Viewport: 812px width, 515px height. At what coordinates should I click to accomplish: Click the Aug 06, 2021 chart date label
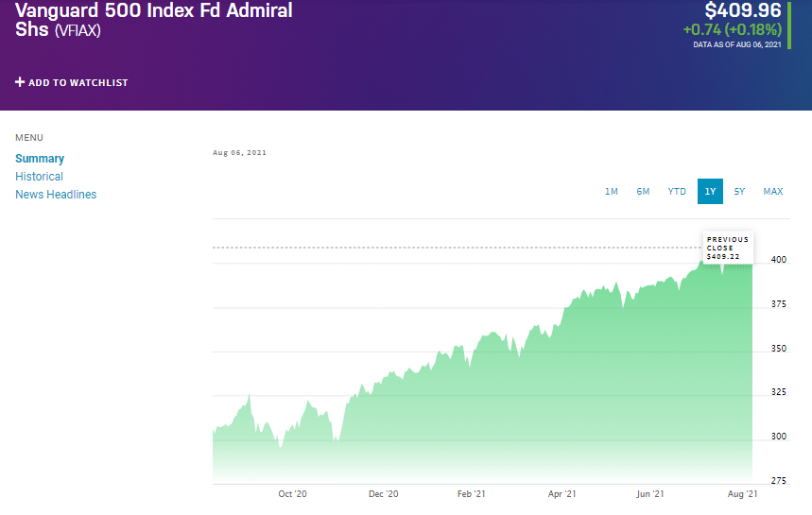coord(239,153)
